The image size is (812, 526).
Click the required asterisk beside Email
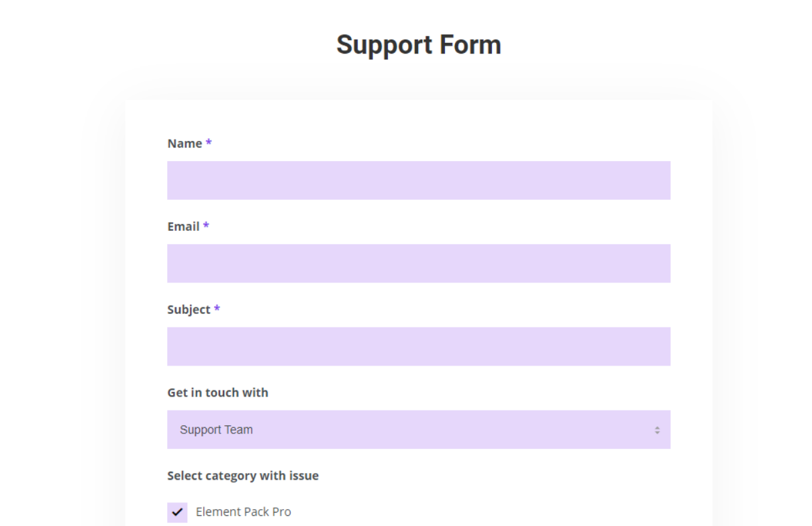[x=206, y=226]
